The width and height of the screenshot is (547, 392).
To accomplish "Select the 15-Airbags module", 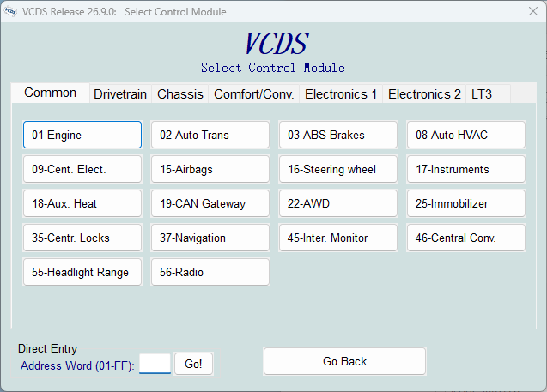I will [x=210, y=169].
